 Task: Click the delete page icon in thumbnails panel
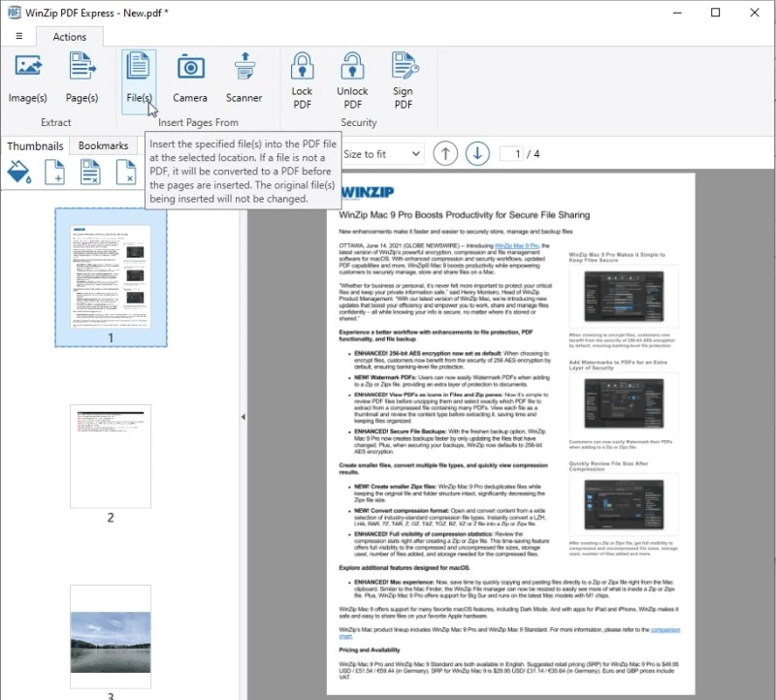coord(125,172)
